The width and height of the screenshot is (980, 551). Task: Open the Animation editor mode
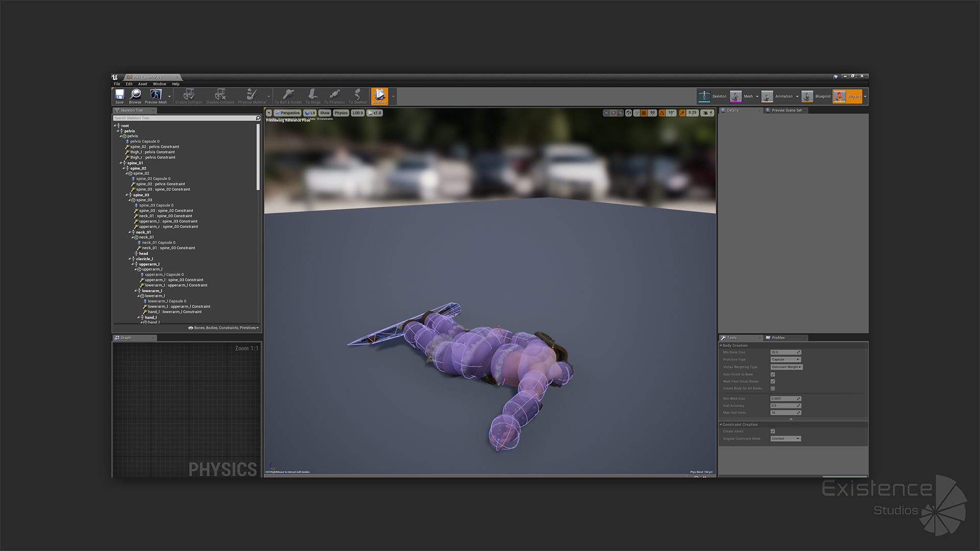click(767, 96)
